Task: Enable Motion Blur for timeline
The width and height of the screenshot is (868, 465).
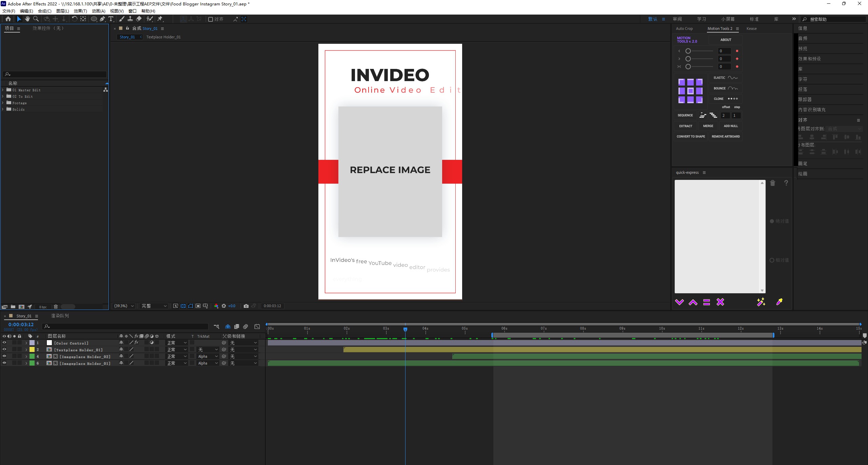Action: (246, 327)
